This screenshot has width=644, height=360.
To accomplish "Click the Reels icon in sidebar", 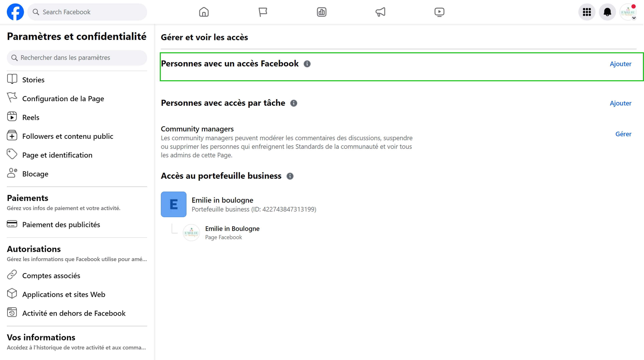I will coord(12,117).
